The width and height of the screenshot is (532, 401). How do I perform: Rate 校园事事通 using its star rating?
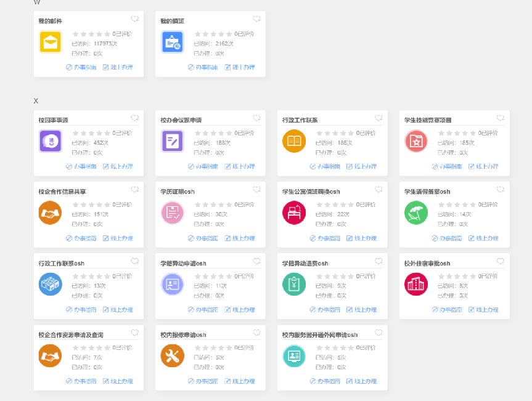[91, 133]
